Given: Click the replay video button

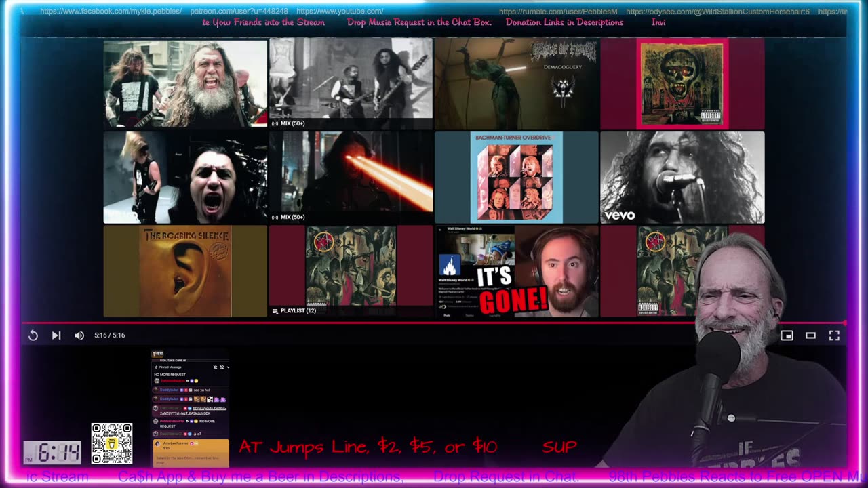Looking at the screenshot, I should tap(33, 335).
